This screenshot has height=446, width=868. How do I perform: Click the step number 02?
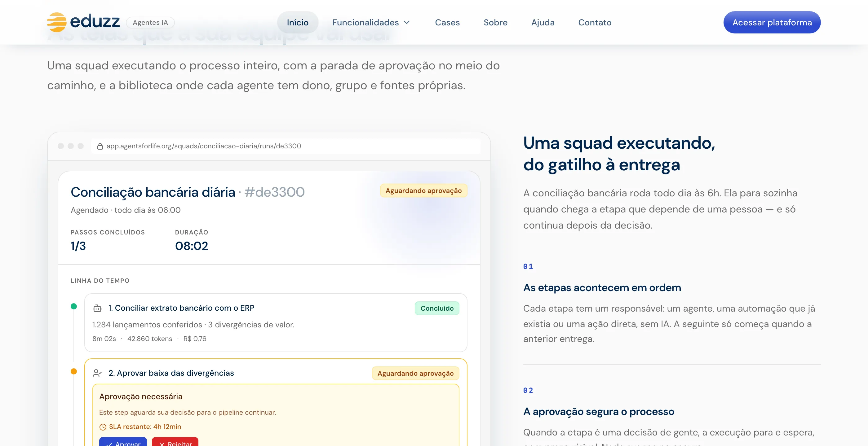tap(528, 391)
